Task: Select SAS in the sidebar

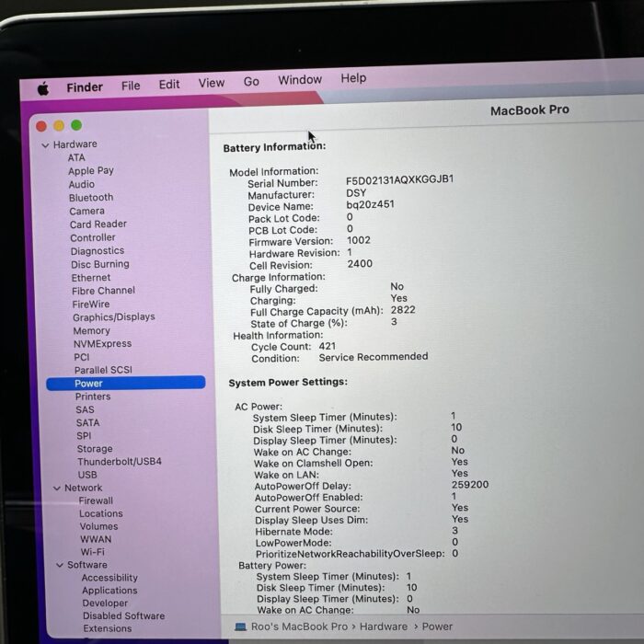Action: (85, 410)
